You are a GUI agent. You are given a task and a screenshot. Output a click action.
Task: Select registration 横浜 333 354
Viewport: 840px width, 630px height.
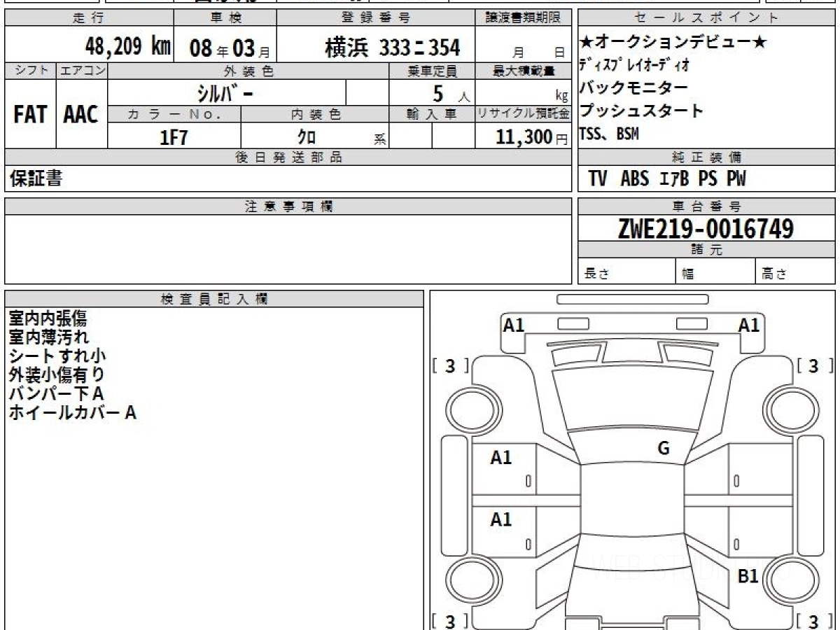(392, 48)
